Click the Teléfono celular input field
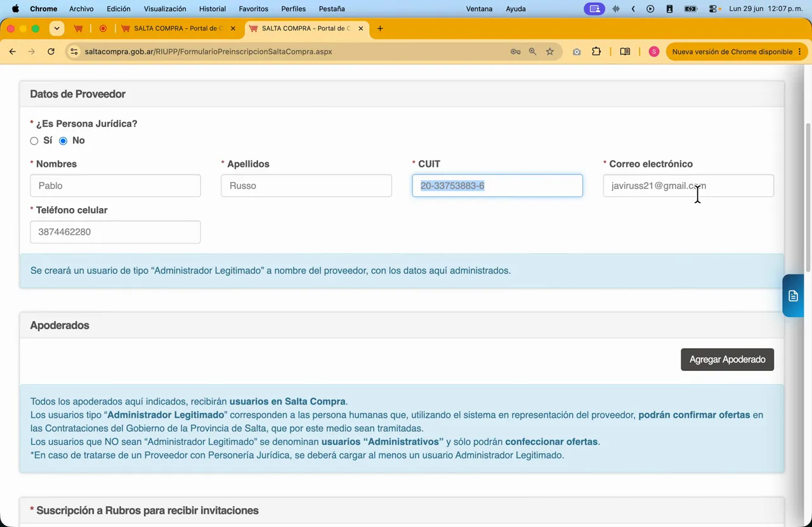This screenshot has height=527, width=812. point(115,232)
